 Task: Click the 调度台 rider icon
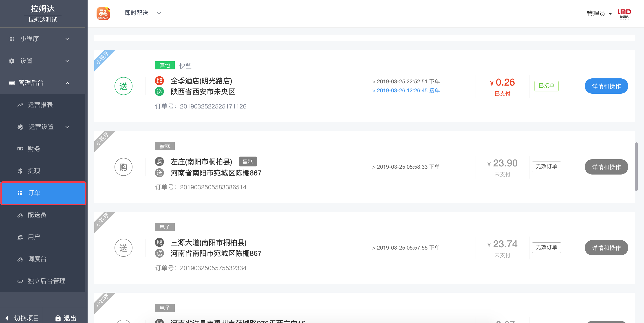(x=20, y=259)
